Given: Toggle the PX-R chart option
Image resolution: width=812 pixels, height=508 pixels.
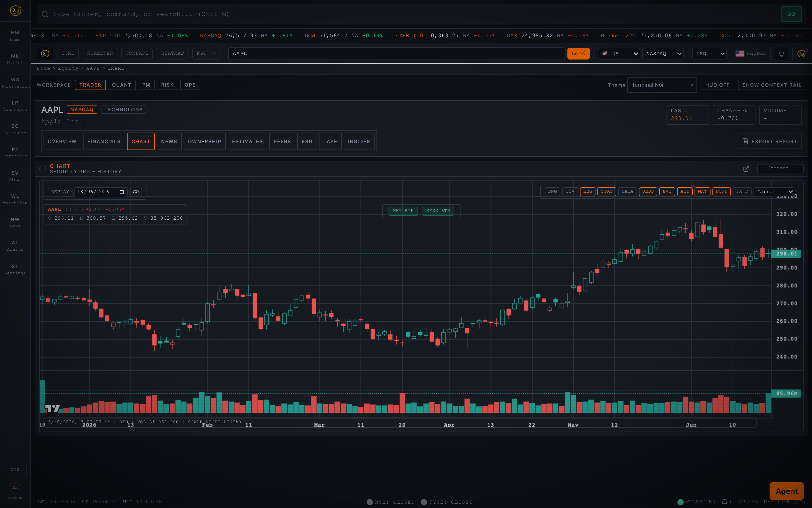Looking at the screenshot, I should pos(742,192).
